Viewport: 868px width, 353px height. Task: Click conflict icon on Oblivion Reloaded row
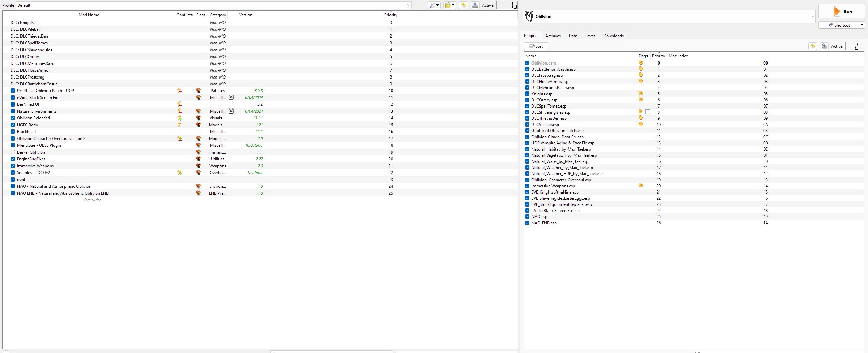tap(180, 118)
